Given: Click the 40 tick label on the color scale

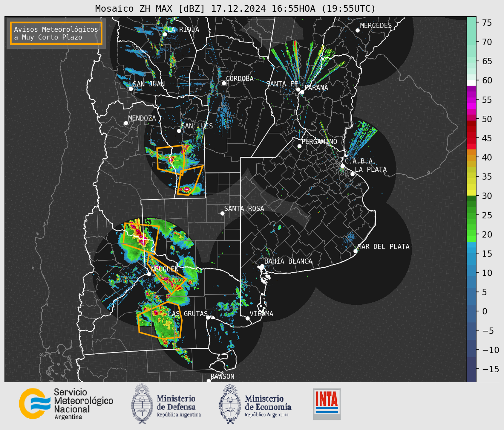Looking at the screenshot, I should (x=486, y=158).
